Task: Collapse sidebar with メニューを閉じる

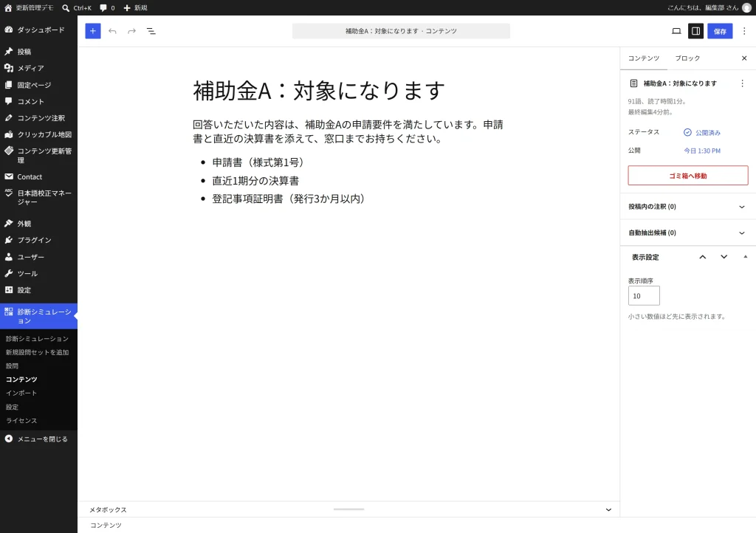Action: click(38, 439)
